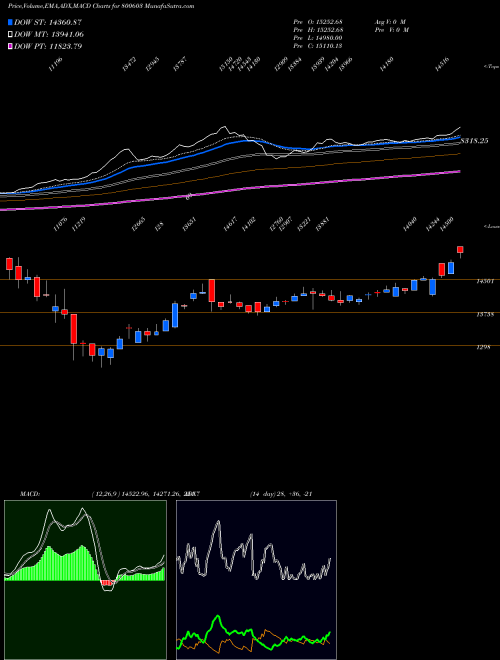Click the 8318.25 EMA value label
The image size is (500, 660).
[475, 141]
